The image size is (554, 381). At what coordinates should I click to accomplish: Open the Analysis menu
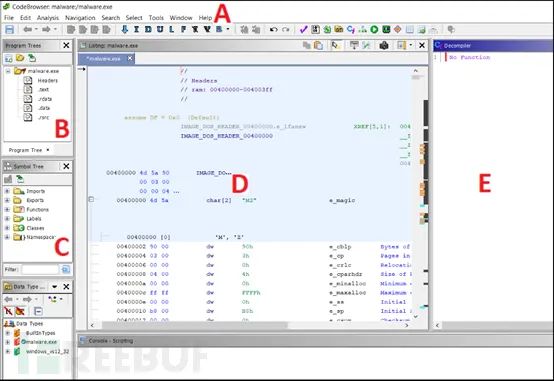pos(48,18)
